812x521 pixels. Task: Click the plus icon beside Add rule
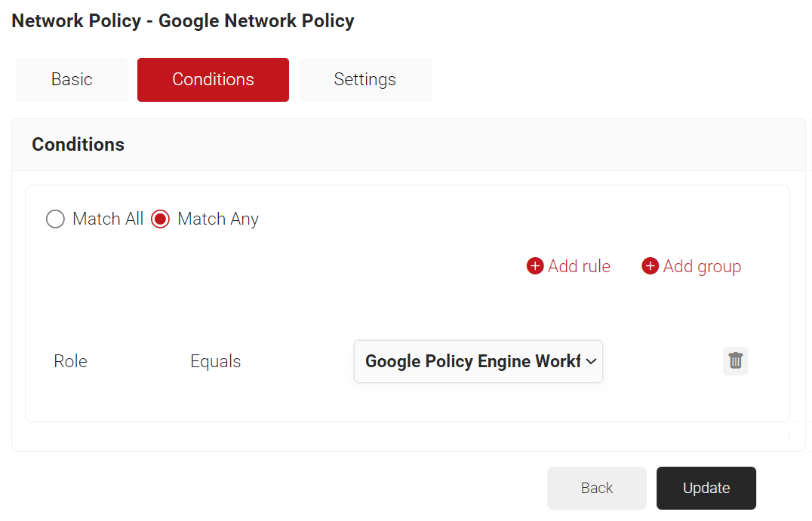tap(535, 266)
